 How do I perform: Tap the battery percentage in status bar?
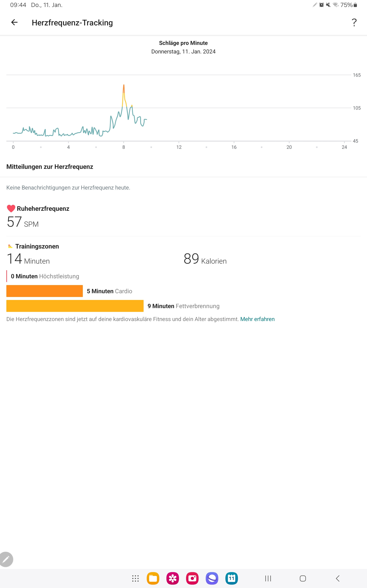(346, 5)
